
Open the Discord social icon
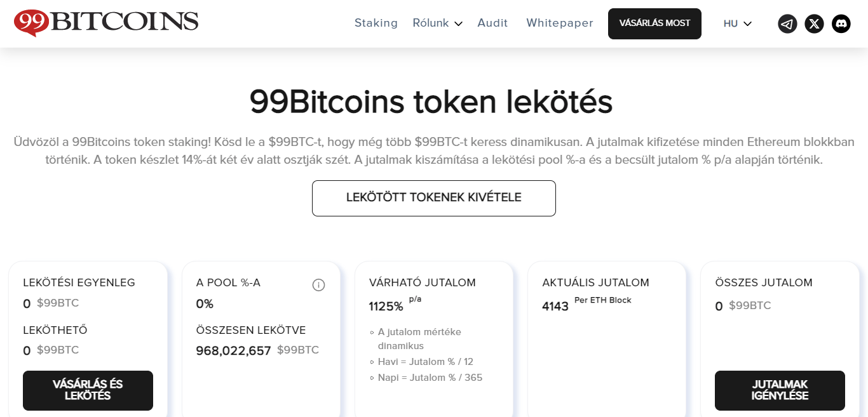841,24
